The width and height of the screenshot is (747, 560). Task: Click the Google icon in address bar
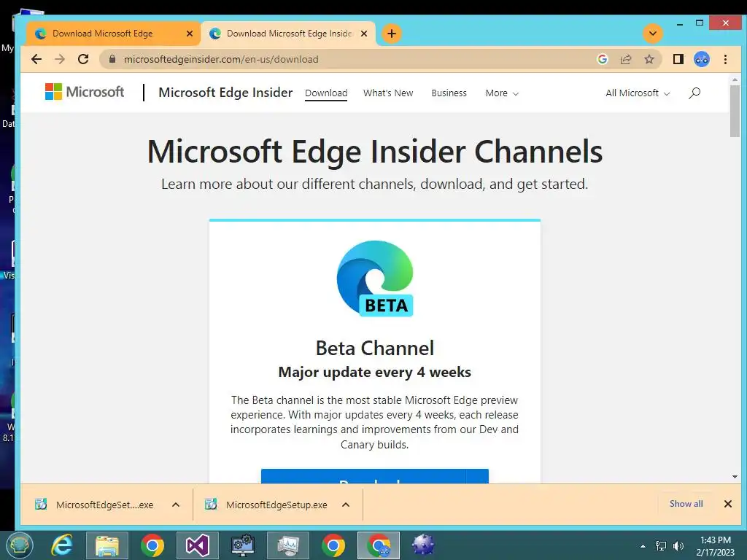point(603,59)
